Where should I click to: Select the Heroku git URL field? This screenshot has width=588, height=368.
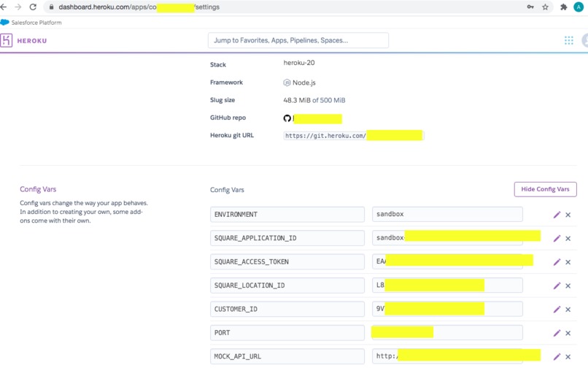coord(354,136)
